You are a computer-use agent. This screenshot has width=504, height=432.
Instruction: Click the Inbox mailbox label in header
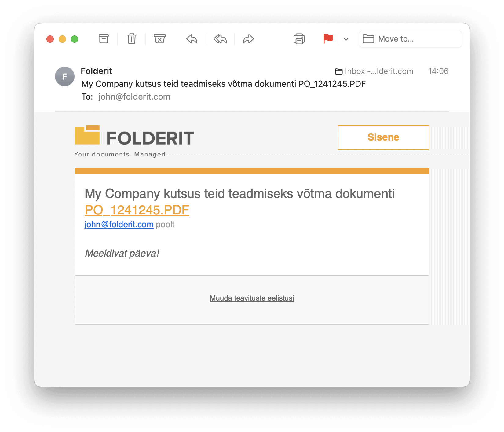[374, 71]
